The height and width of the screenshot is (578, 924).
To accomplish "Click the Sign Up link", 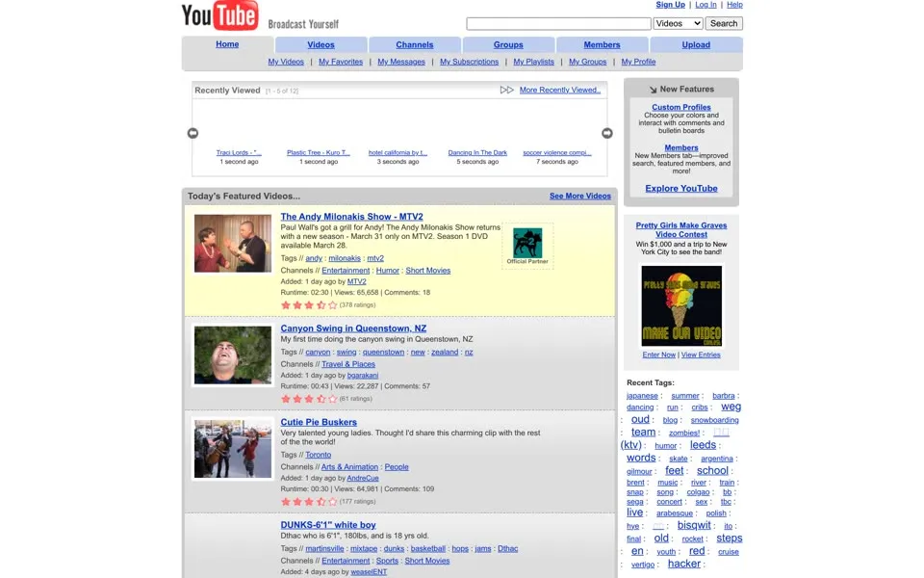I will click(671, 5).
